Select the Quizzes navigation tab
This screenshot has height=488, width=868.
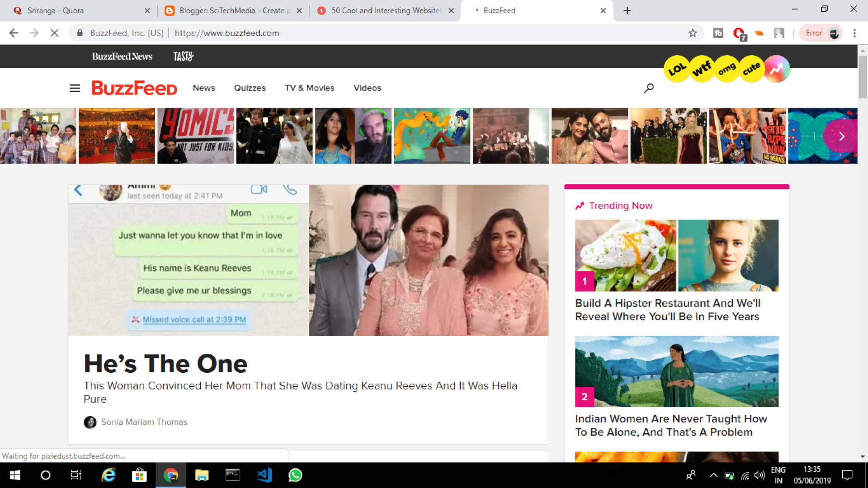coord(249,88)
